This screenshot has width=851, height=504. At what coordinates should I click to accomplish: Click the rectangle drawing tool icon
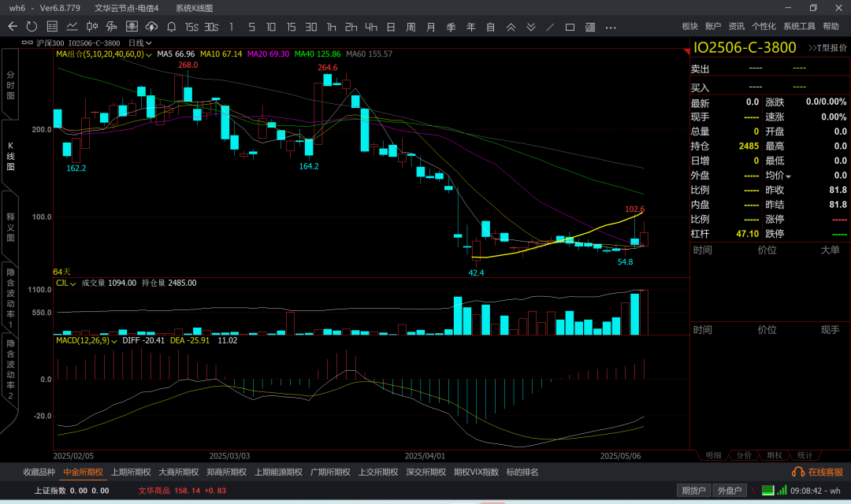click(x=570, y=27)
